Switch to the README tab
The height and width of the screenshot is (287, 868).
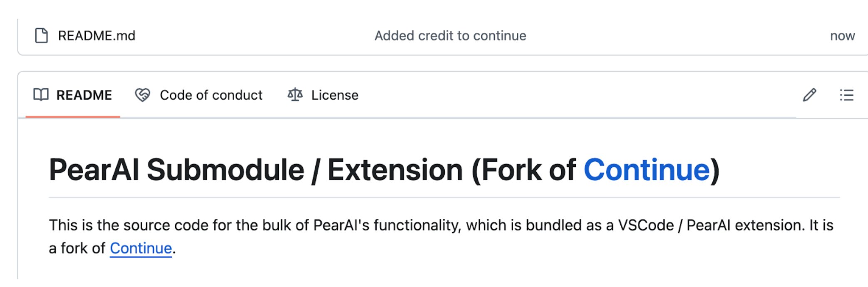84,95
